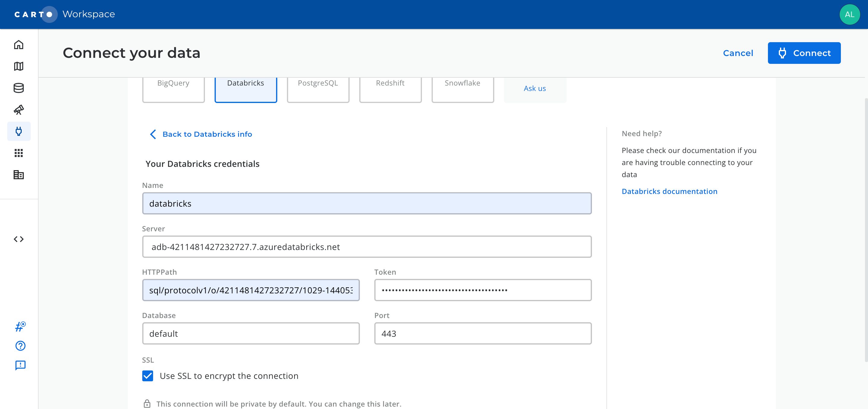The image size is (868, 409).
Task: Click the Connect button
Action: (804, 53)
